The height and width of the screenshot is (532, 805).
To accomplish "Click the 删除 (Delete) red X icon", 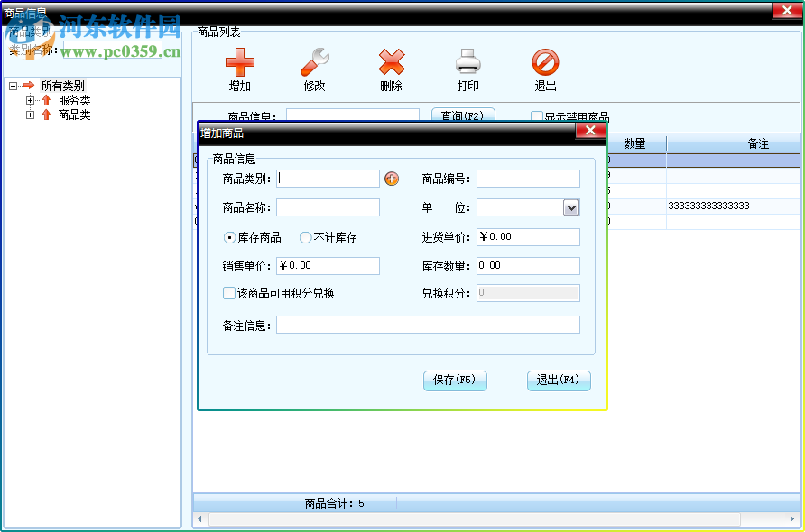I will 390,63.
